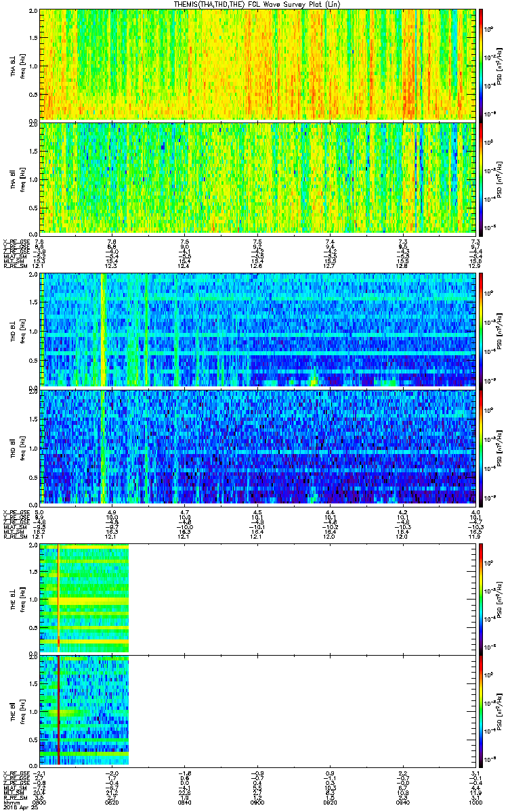Click the color bar beside THD B∥
This screenshot has height=812, width=508.
coord(482,447)
